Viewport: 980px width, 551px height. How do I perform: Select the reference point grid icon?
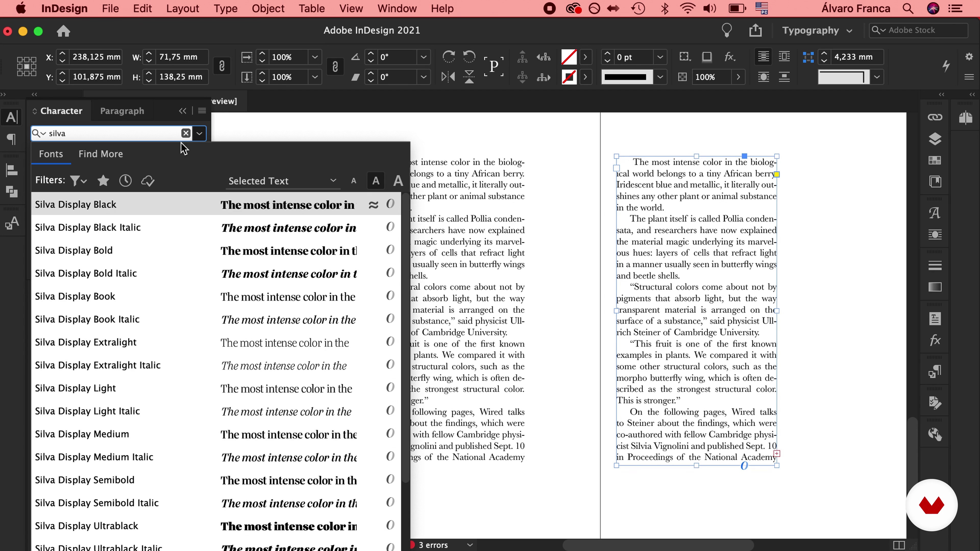(27, 67)
